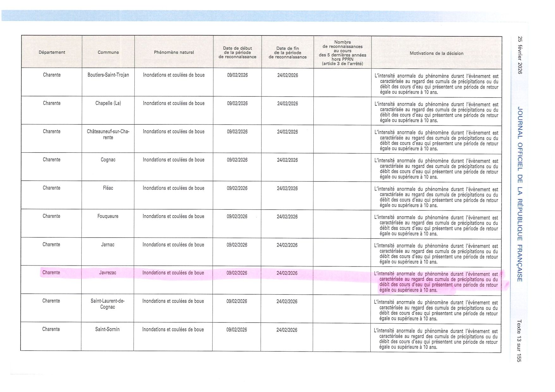Select the Châteauneuf-sur-Charente commune cell
This screenshot has height=392, width=555.
pos(108,134)
